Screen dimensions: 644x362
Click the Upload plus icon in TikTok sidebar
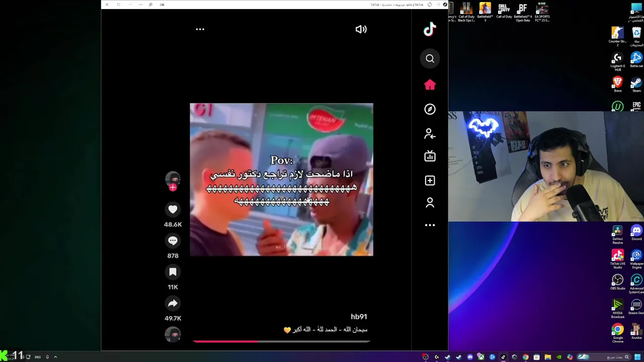tap(430, 180)
